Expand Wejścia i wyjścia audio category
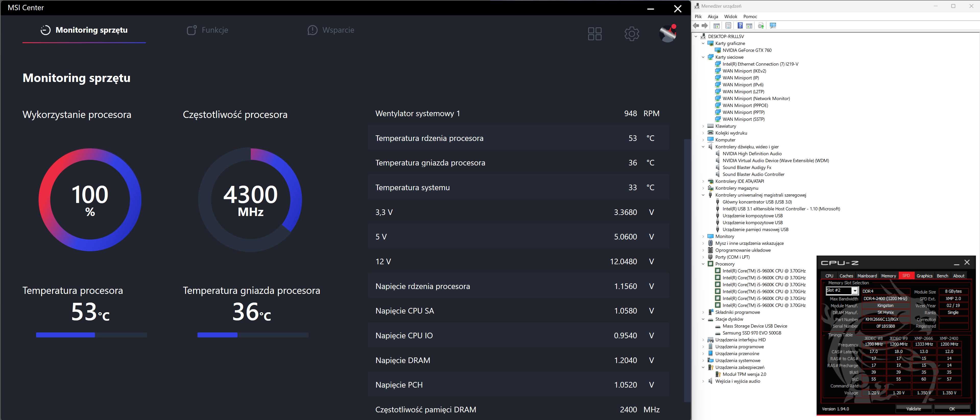This screenshot has height=420, width=980. [x=703, y=381]
